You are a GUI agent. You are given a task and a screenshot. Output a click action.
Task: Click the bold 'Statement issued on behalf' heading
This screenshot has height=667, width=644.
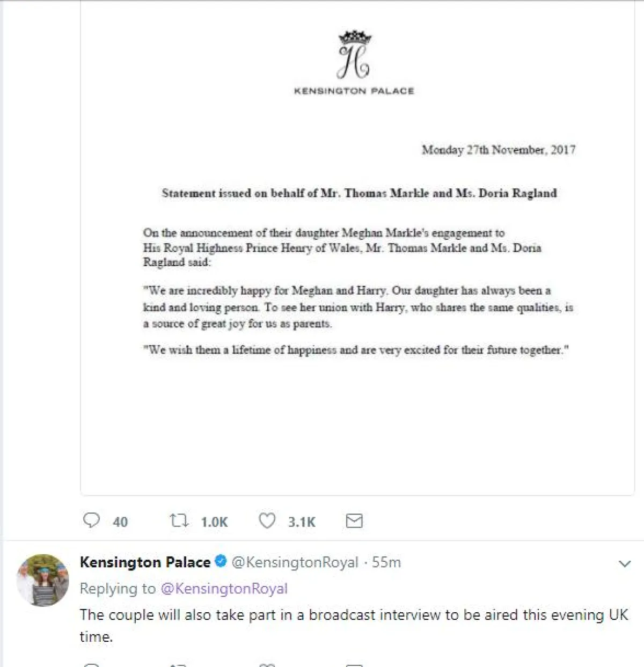pyautogui.click(x=359, y=193)
